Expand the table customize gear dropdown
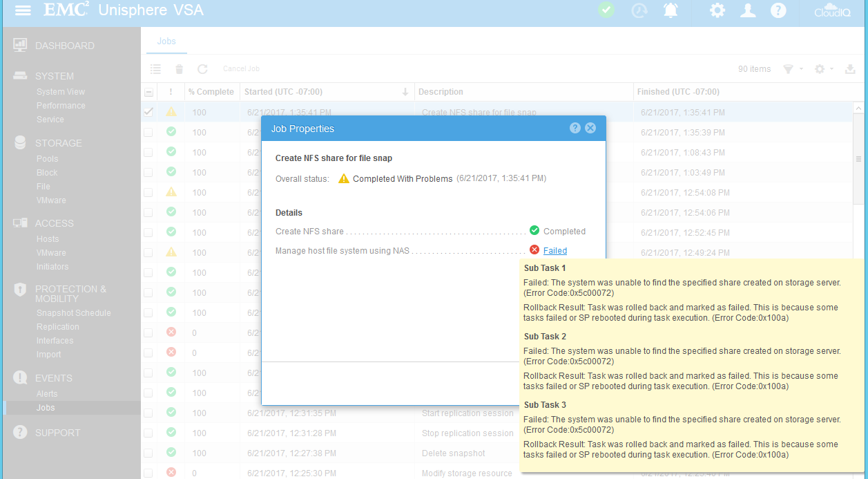 [824, 69]
